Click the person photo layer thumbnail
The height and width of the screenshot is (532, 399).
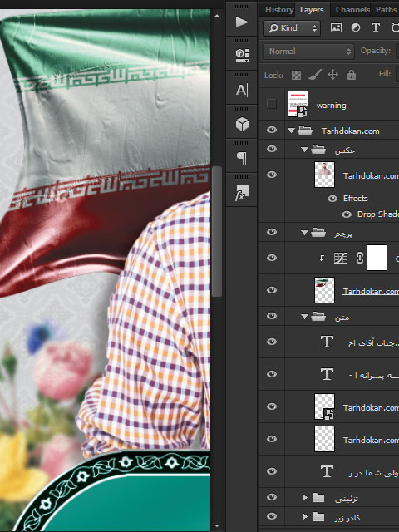(324, 175)
